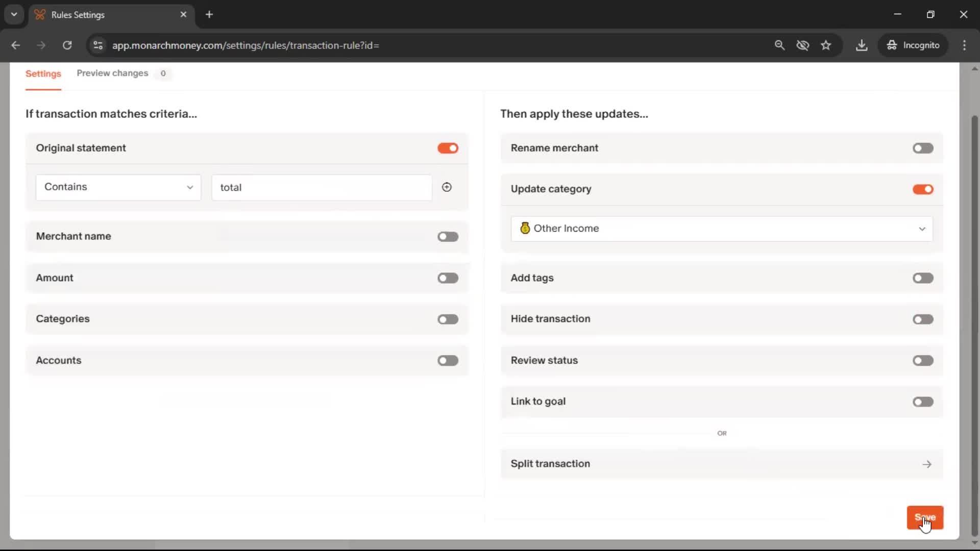Expand the Other Income category dropdown

tap(721, 229)
